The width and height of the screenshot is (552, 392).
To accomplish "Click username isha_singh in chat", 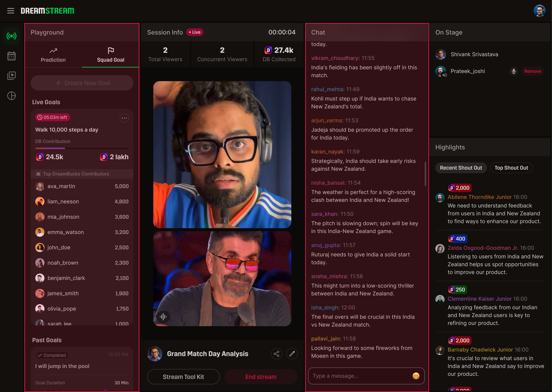I will point(325,308).
